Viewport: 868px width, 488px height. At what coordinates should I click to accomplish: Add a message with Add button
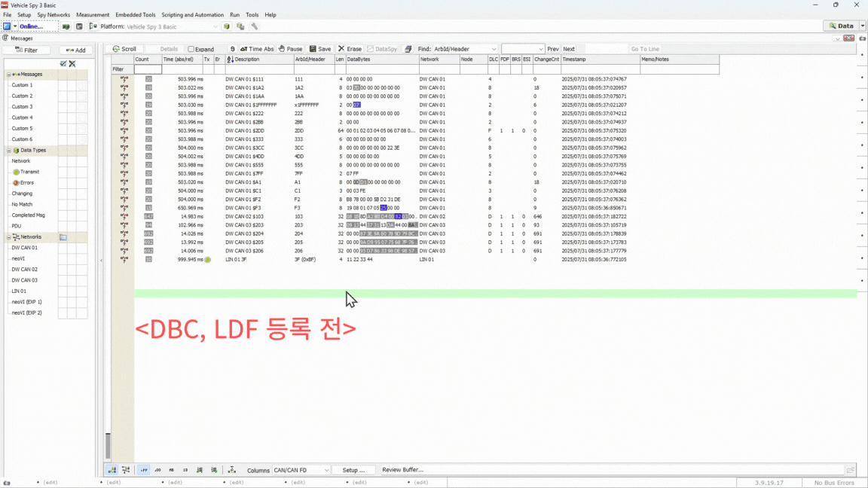tap(76, 50)
